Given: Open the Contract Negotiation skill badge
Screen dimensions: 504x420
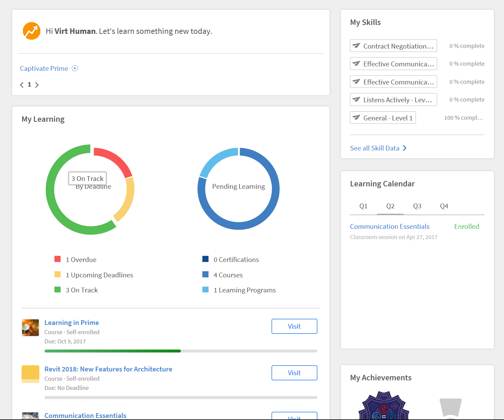Looking at the screenshot, I should (x=393, y=46).
